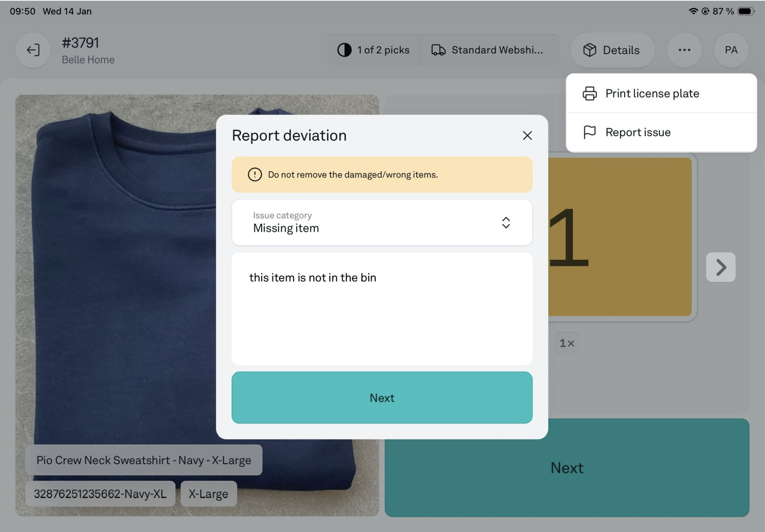Click the flag icon for reporting

tap(590, 132)
